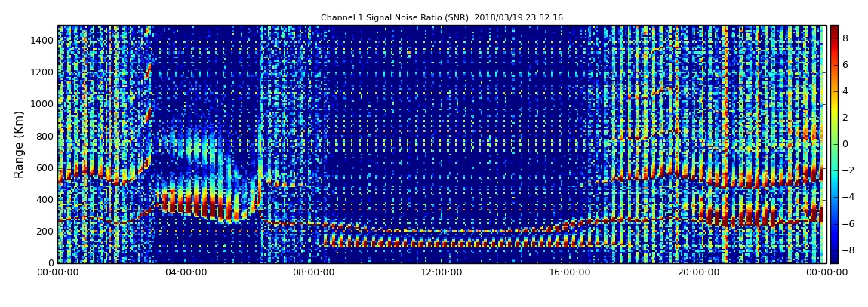
Task: Click the colorbar label −4
Action: (x=848, y=197)
